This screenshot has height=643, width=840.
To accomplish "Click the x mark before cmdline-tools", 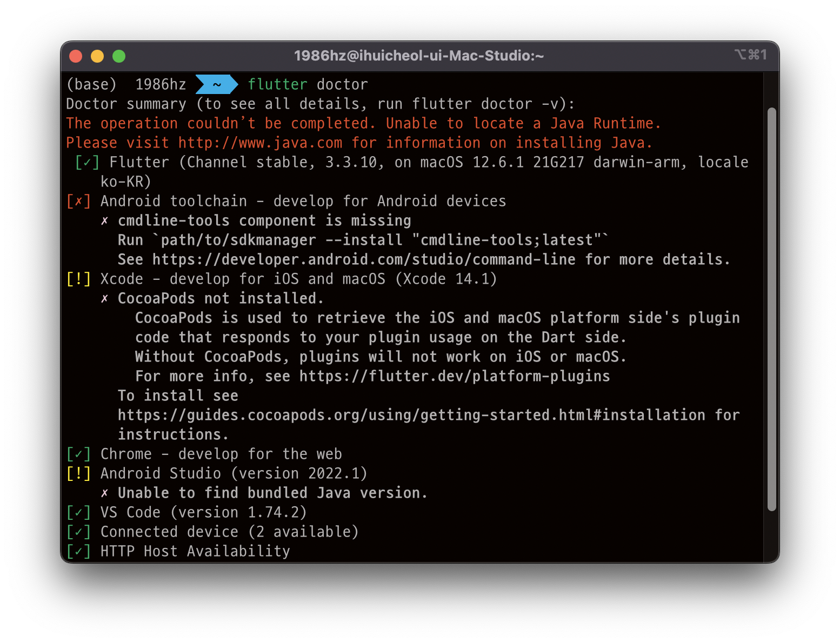I will (x=105, y=221).
